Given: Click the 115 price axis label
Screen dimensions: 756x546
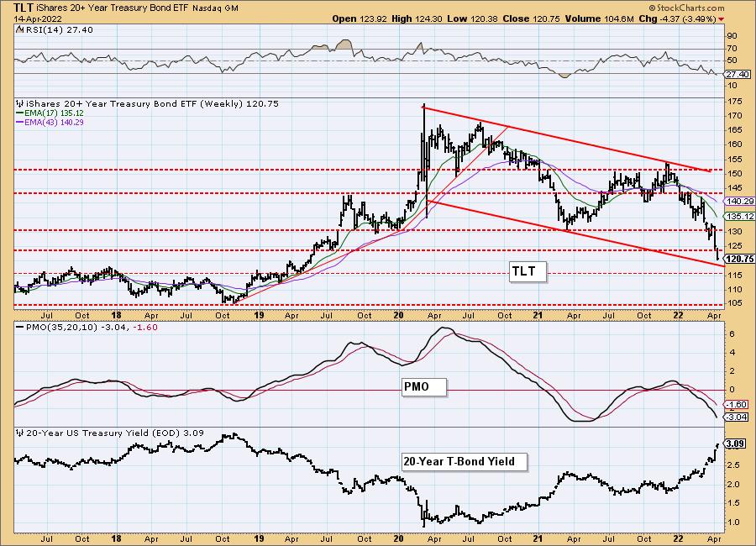Looking at the screenshot, I should click(x=735, y=275).
